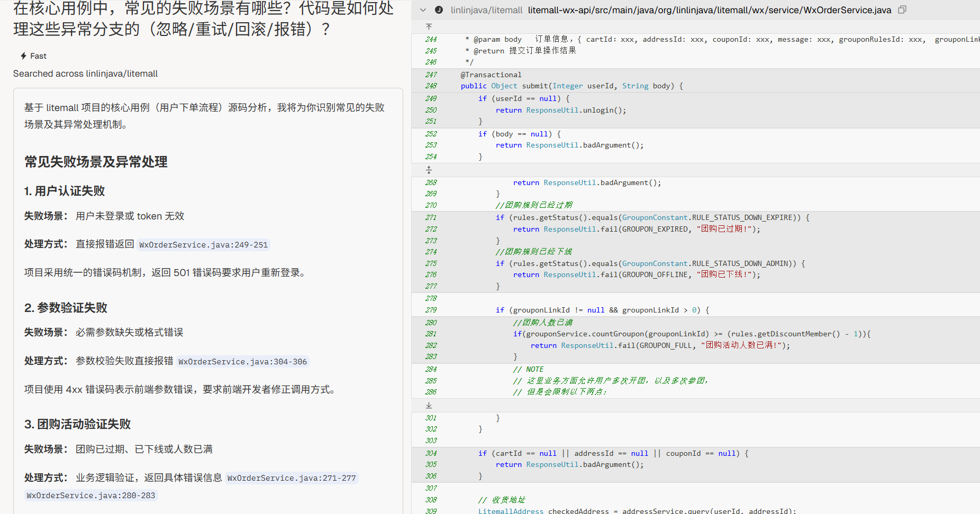Click the GitHub repository icon in header
This screenshot has width=980, height=514.
pos(439,10)
